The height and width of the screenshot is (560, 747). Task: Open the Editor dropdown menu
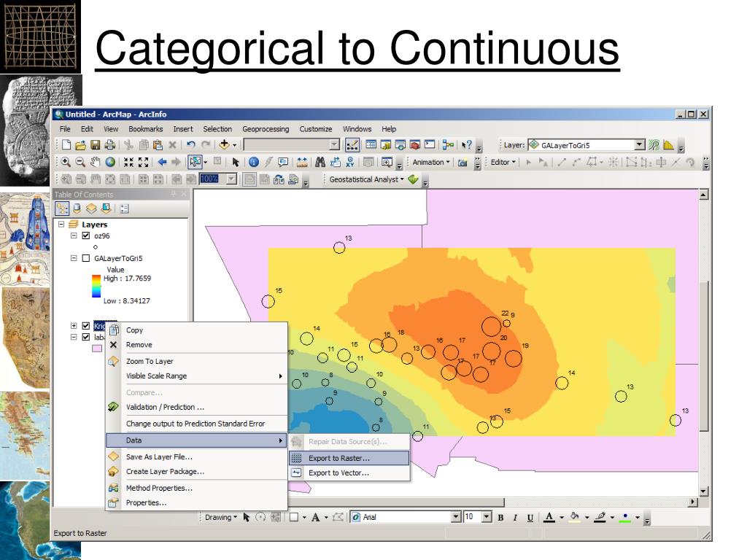[x=503, y=162]
